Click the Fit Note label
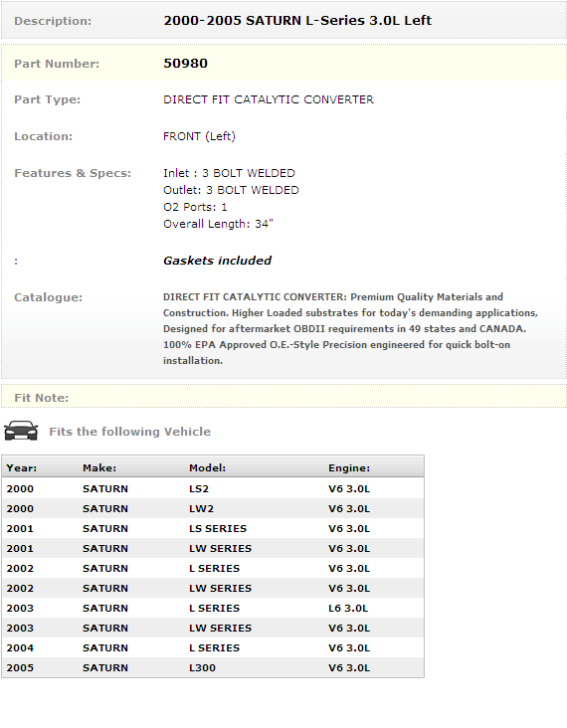This screenshot has width=567, height=728. (42, 398)
